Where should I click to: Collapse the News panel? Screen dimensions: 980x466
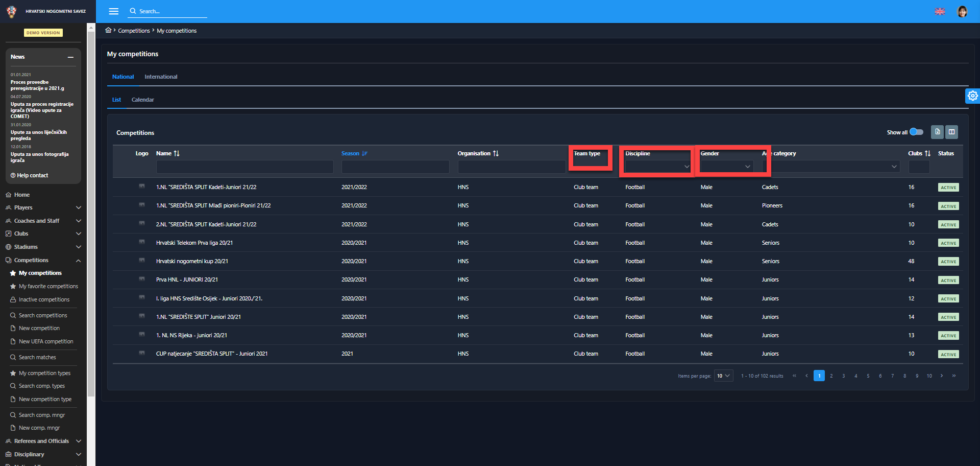pos(70,57)
